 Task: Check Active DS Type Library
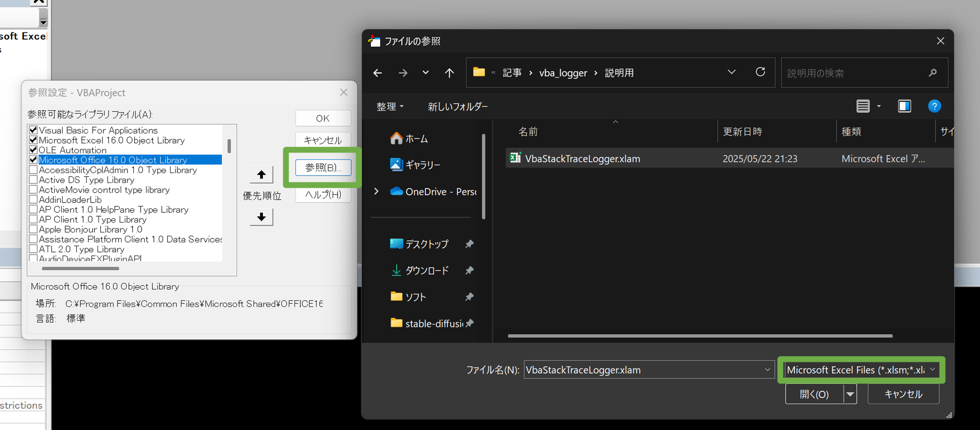click(33, 179)
